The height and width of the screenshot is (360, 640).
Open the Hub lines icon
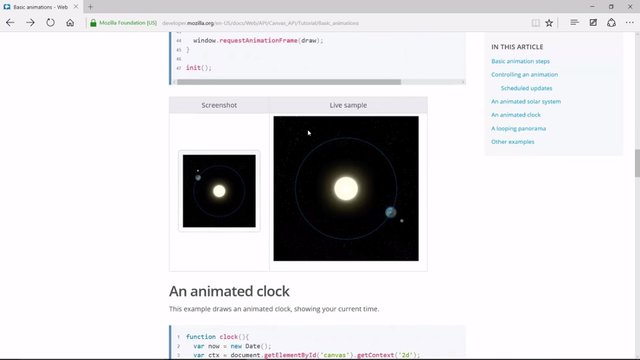pyautogui.click(x=574, y=22)
